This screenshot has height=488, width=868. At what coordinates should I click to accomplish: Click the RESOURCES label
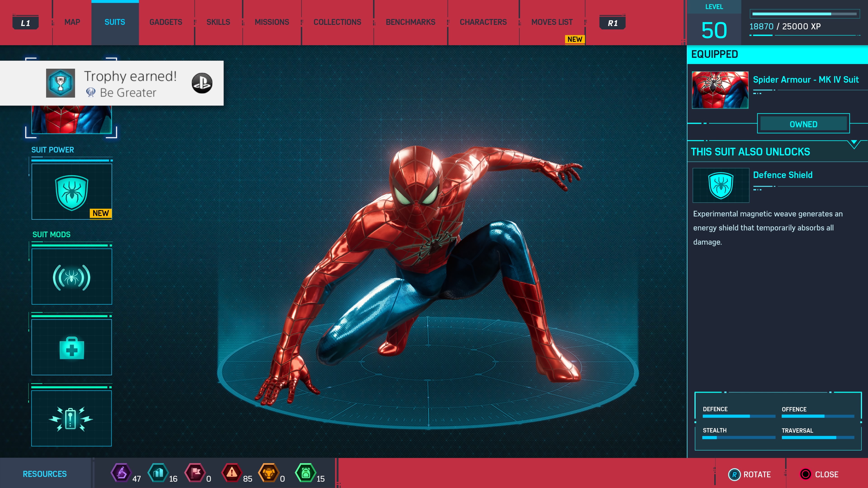pos(45,474)
